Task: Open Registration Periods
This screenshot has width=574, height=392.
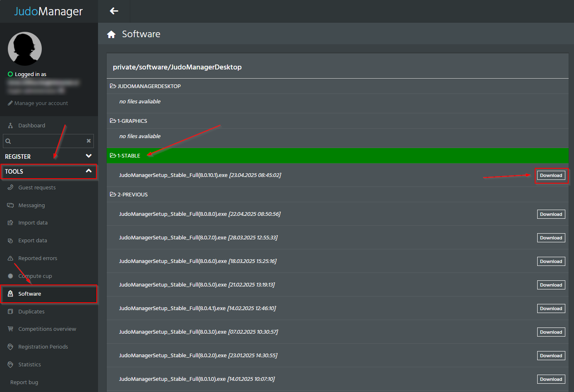Action: coord(43,347)
